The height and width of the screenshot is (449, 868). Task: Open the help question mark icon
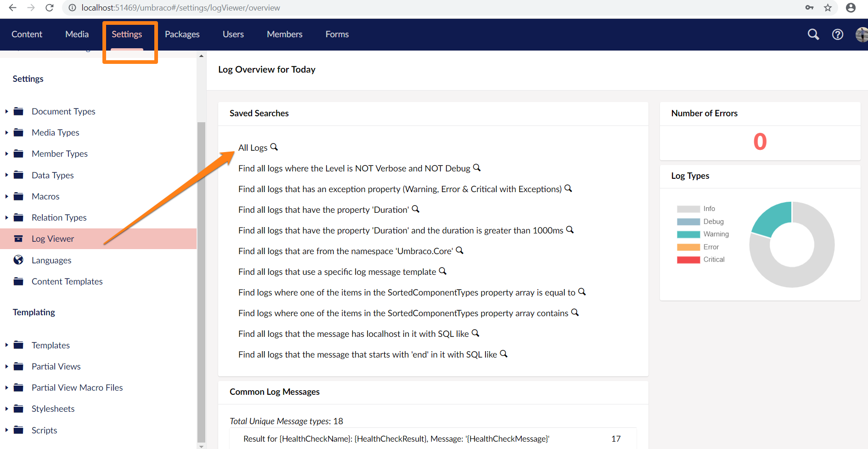(838, 34)
